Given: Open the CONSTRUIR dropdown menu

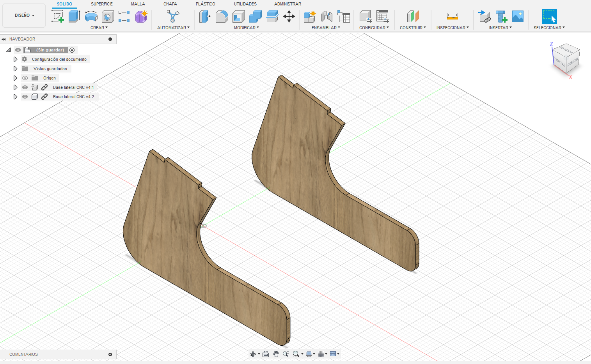Looking at the screenshot, I should [x=413, y=28].
